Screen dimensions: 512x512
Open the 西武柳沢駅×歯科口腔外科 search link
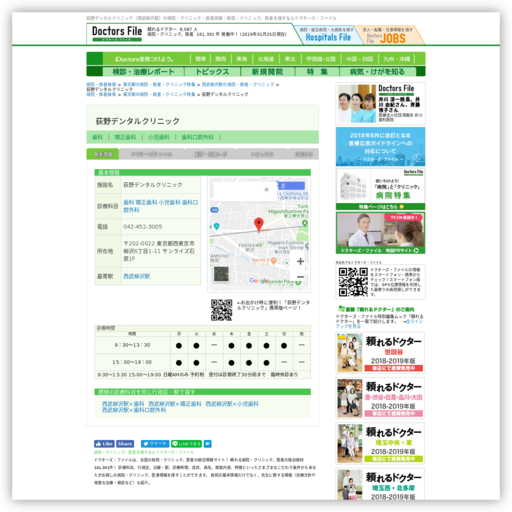[x=134, y=410]
